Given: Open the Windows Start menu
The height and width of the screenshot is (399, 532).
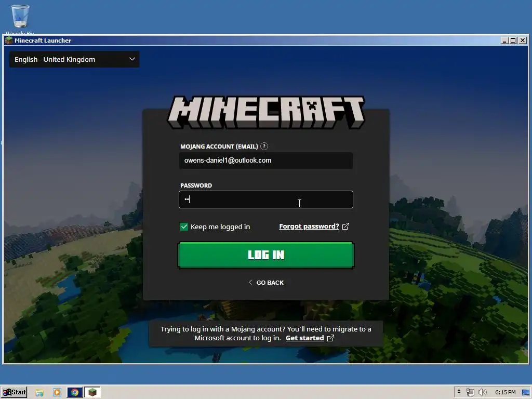Looking at the screenshot, I should click(14, 392).
